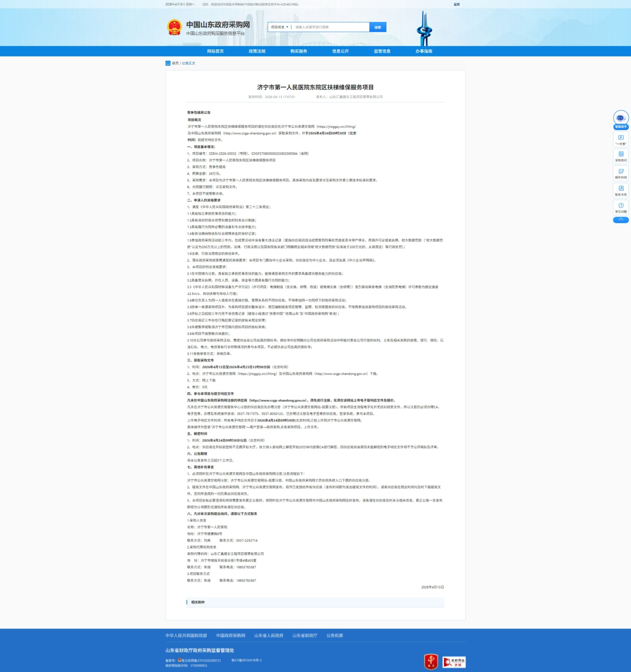Viewport: 631px width, 672px height.
Task: Click the back-to-top arrow button
Action: point(621,220)
